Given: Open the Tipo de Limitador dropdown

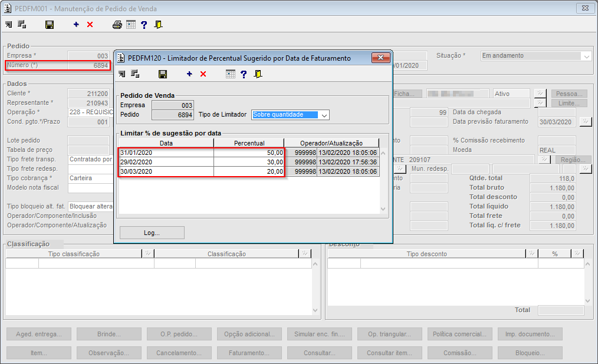Looking at the screenshot, I should [323, 115].
